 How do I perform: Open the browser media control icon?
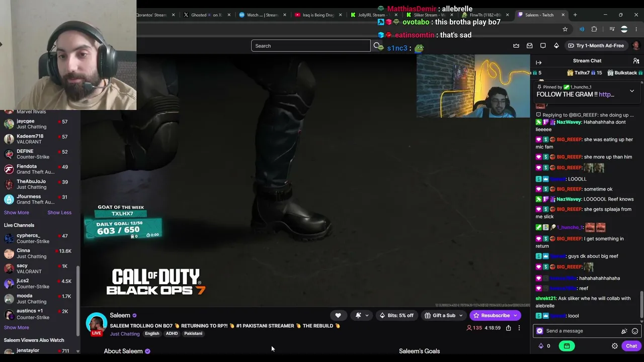pyautogui.click(x=612, y=29)
